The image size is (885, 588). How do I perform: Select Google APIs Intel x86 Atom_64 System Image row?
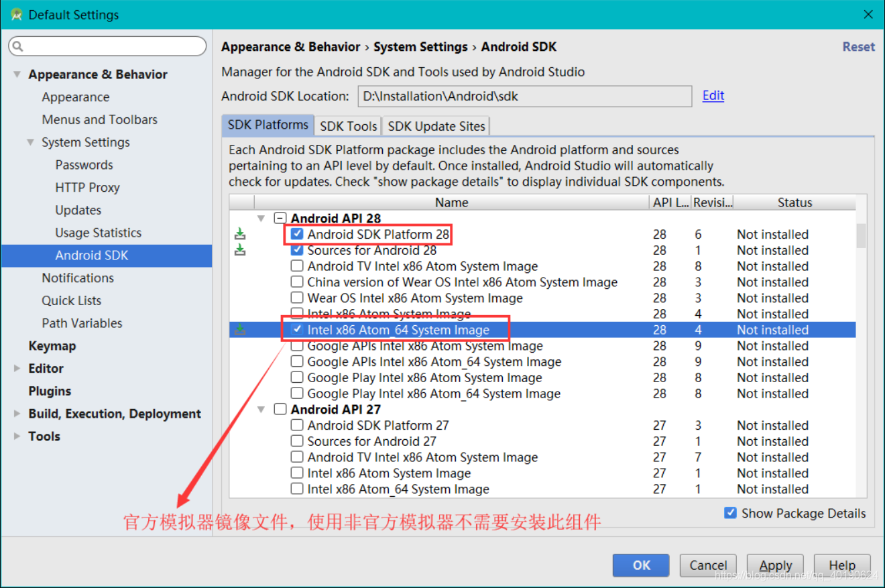coord(542,362)
